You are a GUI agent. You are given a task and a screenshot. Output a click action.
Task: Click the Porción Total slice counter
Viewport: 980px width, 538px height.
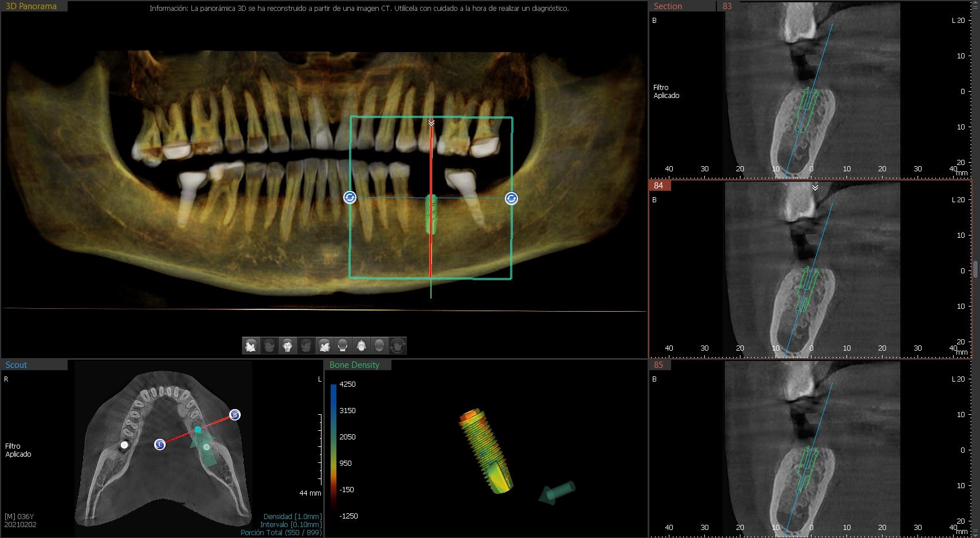[x=281, y=532]
